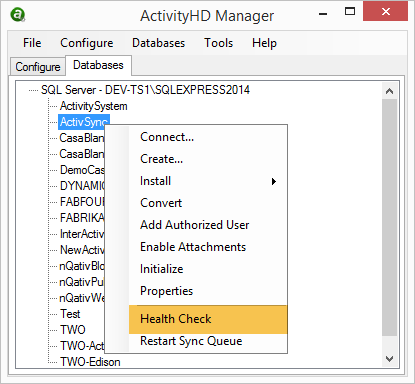Close the ActivityHD Manager window

pos(385,12)
